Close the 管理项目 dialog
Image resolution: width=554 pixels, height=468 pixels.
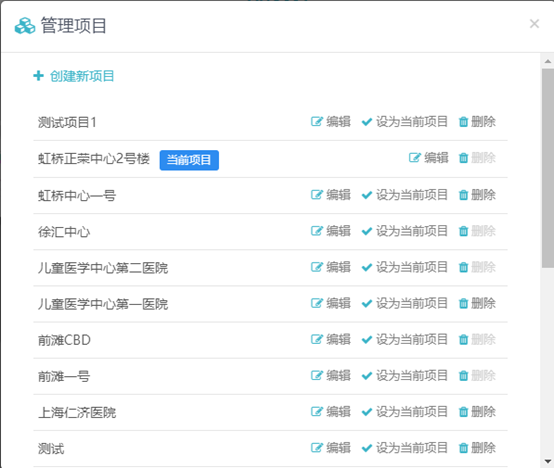[534, 24]
